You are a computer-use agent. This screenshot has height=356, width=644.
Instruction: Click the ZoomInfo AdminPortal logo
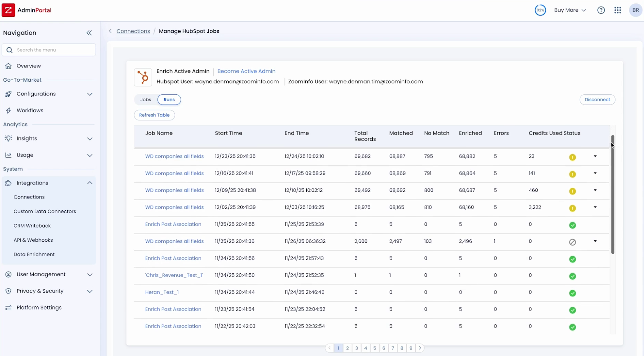pos(26,10)
